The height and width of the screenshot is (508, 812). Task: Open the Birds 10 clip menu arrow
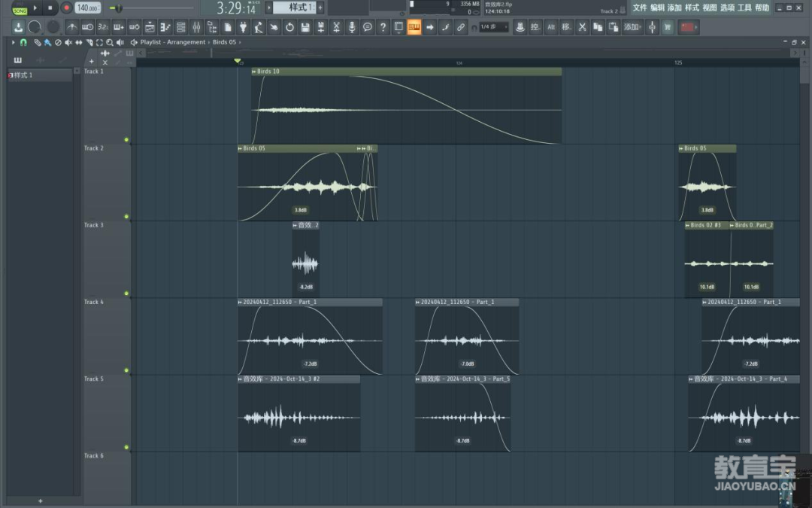pos(254,71)
